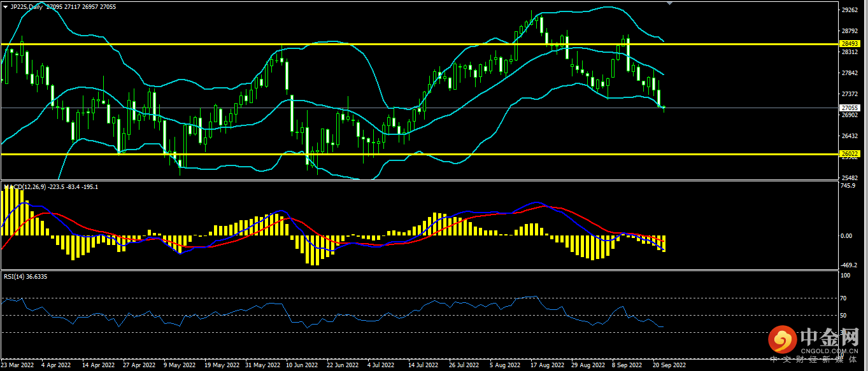The height and width of the screenshot is (371, 868).
Task: Click the 20 Sep 2022 date label
Action: tap(669, 366)
